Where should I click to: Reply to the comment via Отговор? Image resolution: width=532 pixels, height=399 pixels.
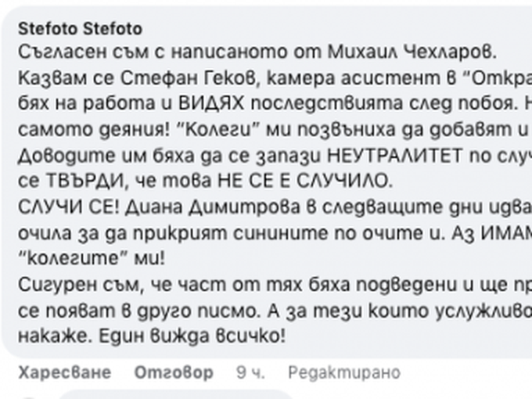pos(174,372)
